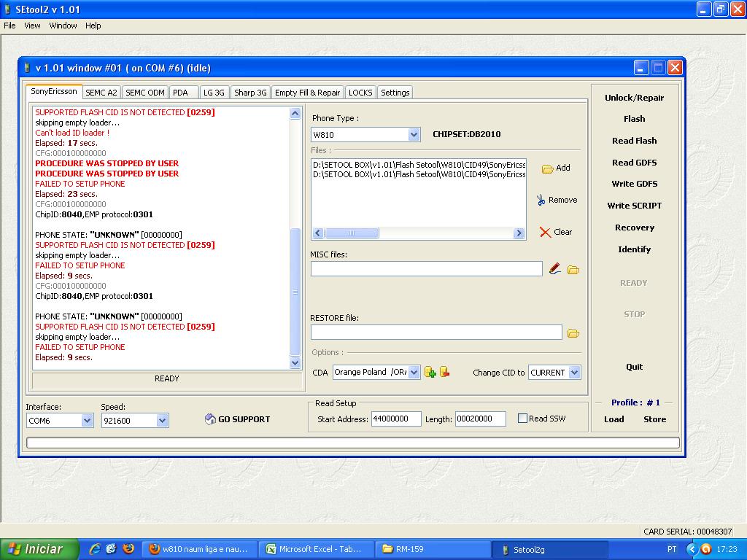Open the File menu
Screen dimensions: 747x560
point(9,26)
